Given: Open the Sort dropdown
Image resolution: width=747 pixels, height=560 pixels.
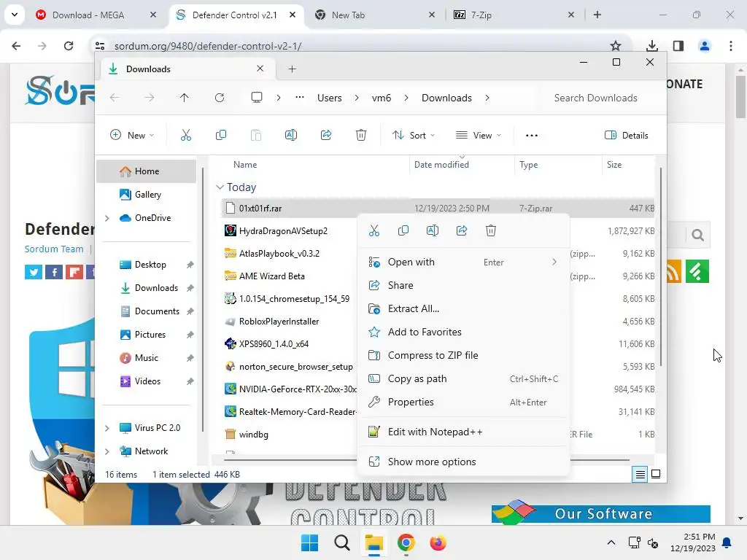Looking at the screenshot, I should pos(414,135).
